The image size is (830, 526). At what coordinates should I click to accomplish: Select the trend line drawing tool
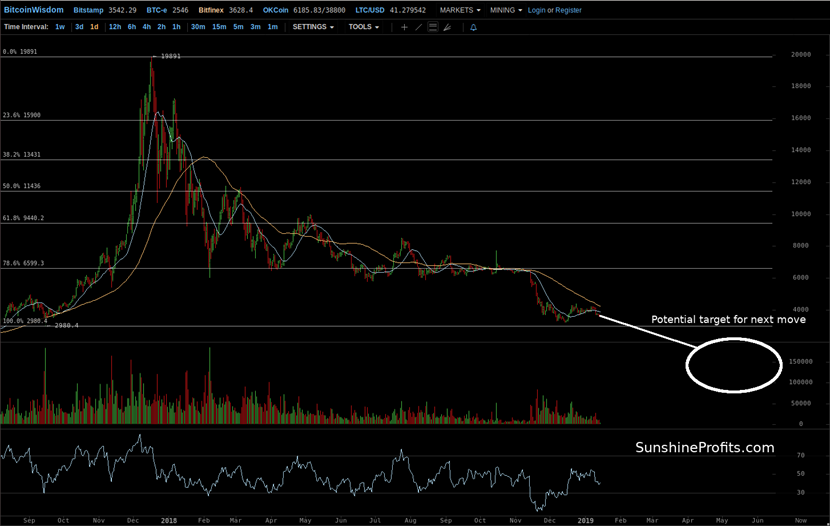(x=419, y=27)
